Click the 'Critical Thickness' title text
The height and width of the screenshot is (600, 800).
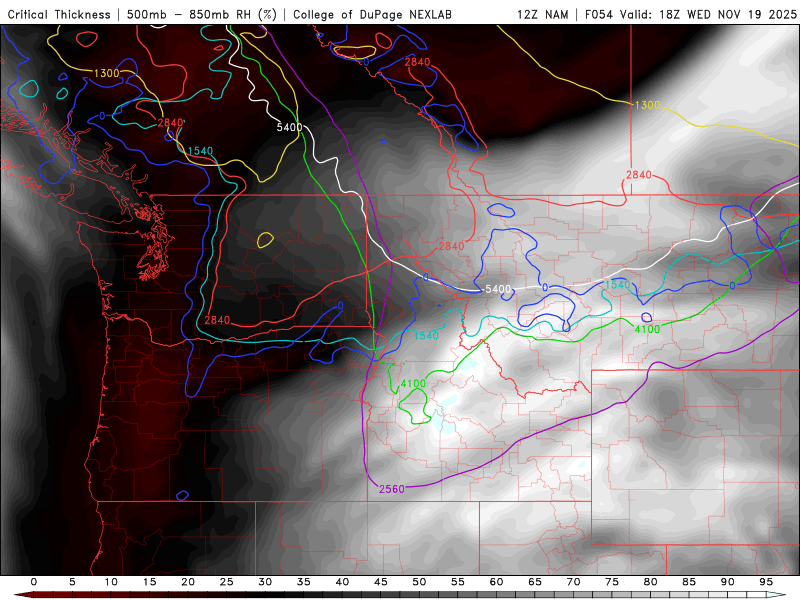pyautogui.click(x=59, y=14)
